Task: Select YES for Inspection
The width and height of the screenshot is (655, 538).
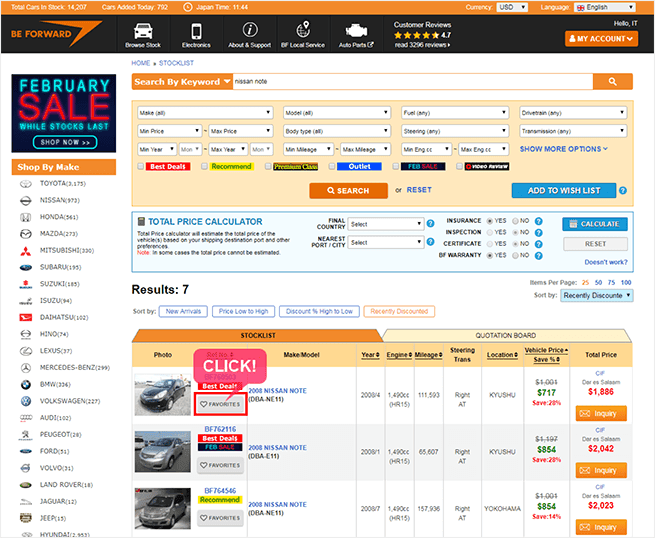Action: 490,232
